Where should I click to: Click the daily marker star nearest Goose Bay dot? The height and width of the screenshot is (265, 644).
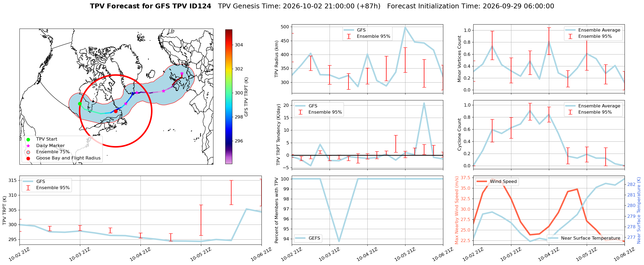coord(126,104)
